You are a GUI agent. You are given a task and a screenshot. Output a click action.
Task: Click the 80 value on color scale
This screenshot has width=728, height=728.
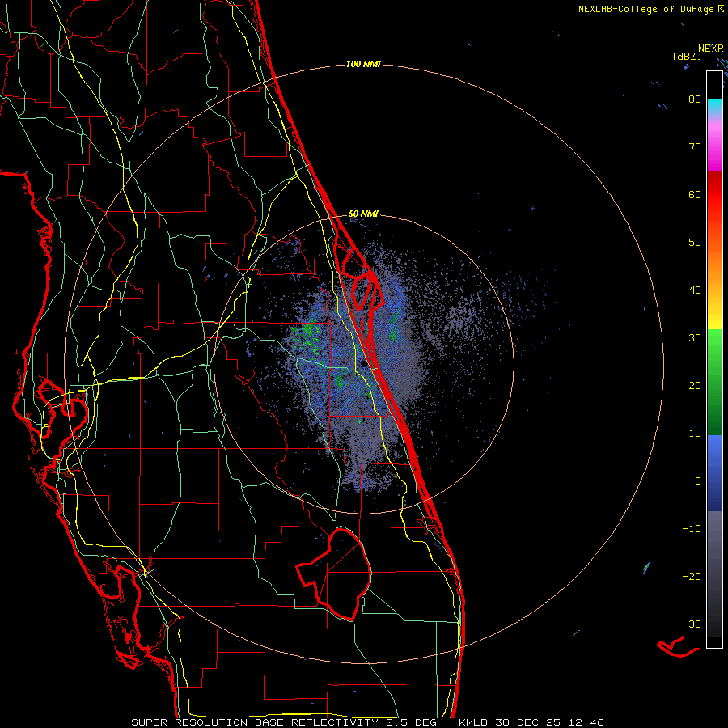point(695,99)
